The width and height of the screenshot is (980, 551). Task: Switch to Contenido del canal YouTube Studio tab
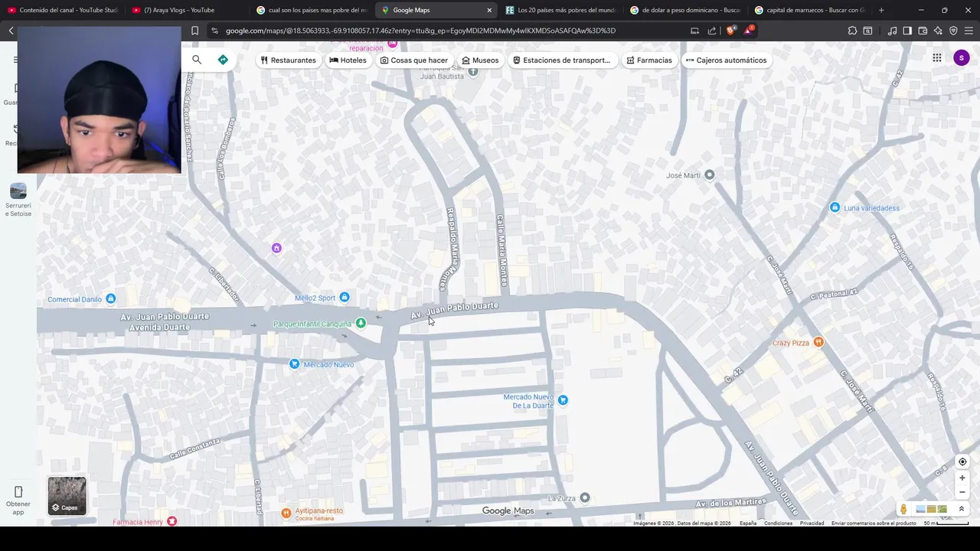pos(63,10)
